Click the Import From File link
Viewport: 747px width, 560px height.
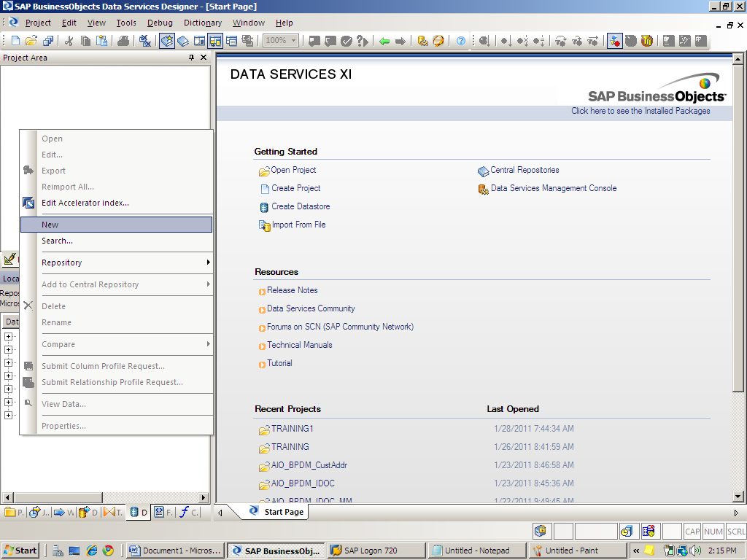(298, 225)
